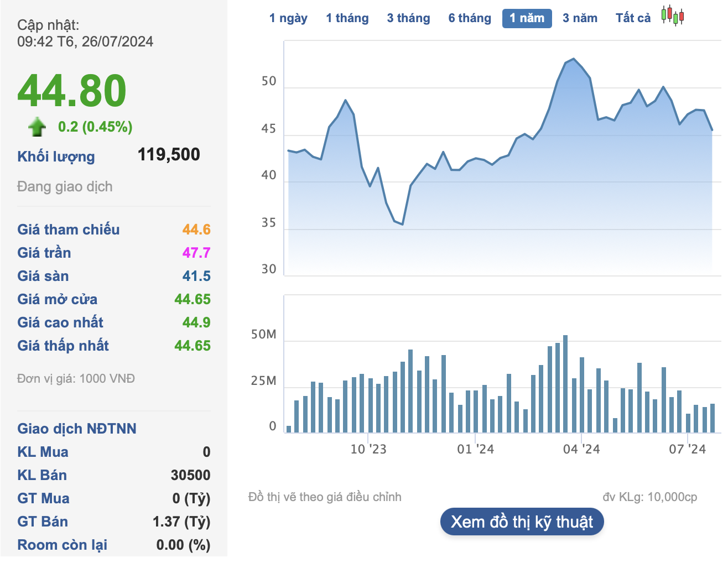Open the "6 tháng" chart view
The width and height of the screenshot is (728, 563).
coord(469,18)
